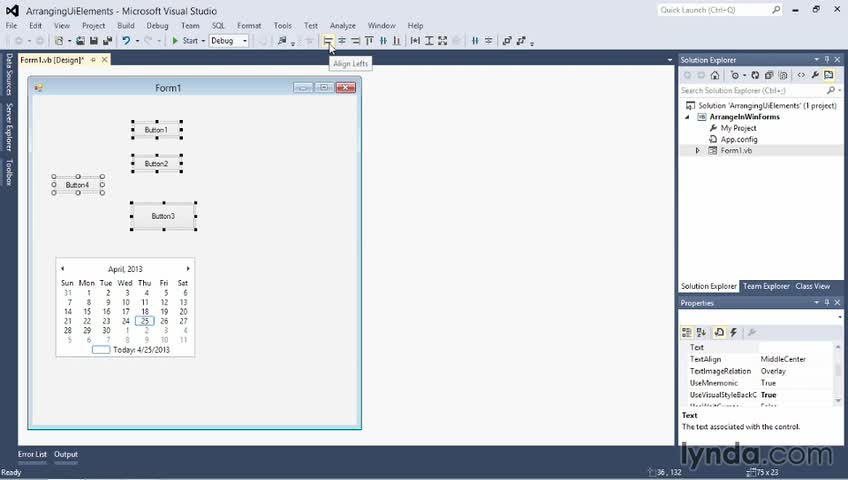Select Button2 on the form
Screen dimensions: 848x480
click(156, 163)
